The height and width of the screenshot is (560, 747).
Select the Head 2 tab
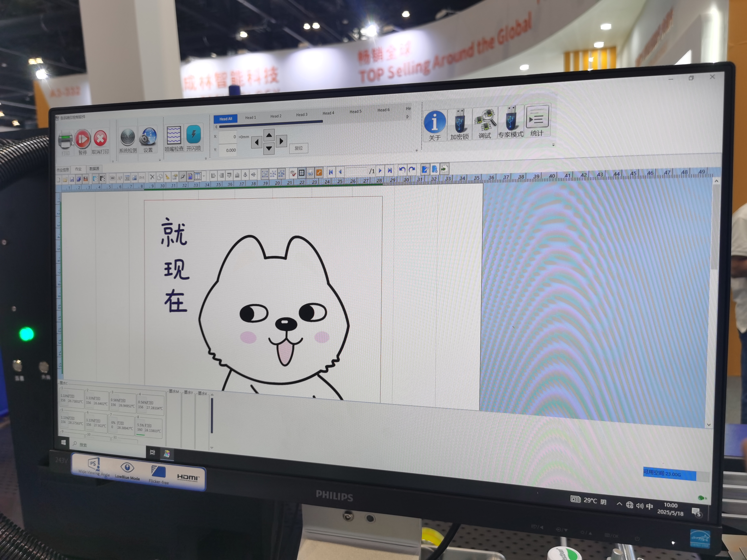pyautogui.click(x=276, y=116)
